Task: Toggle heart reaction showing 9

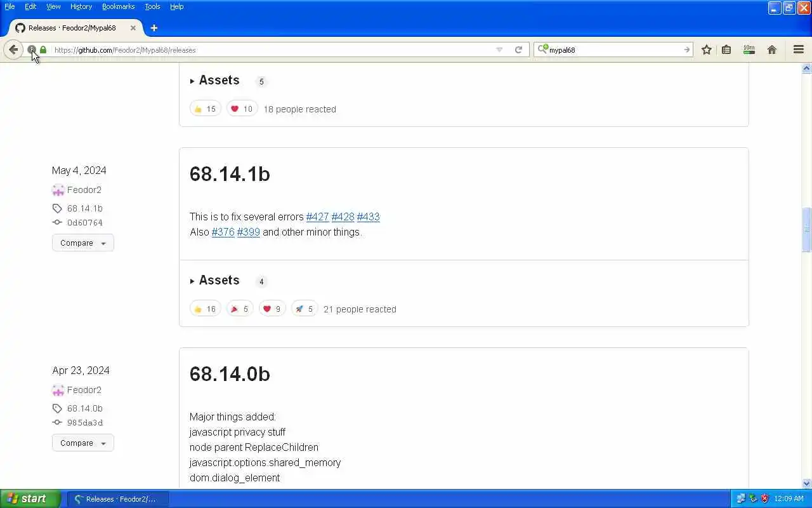Action: click(272, 309)
